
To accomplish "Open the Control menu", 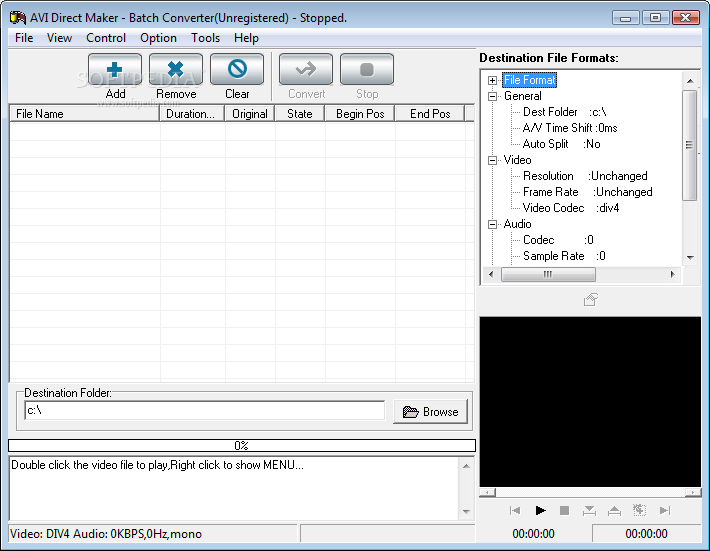I will click(x=106, y=38).
